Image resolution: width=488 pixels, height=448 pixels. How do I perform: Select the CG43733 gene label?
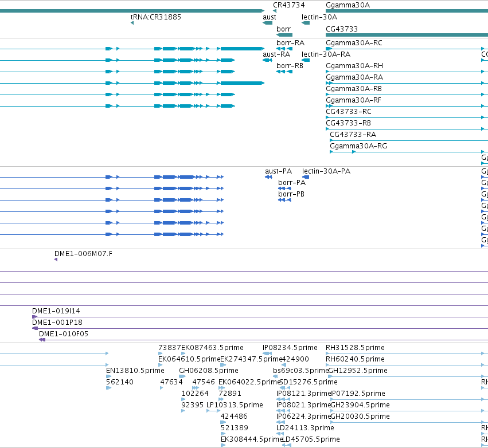(342, 29)
